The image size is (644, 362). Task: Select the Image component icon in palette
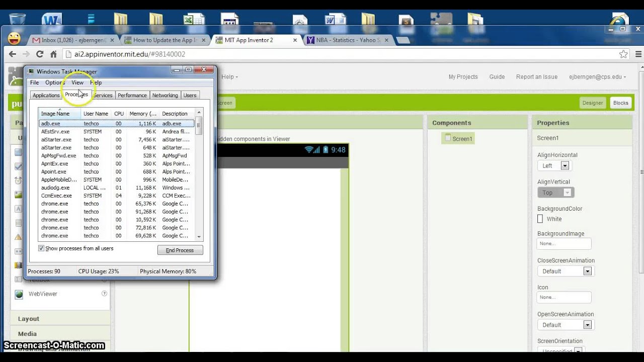[x=19, y=195]
